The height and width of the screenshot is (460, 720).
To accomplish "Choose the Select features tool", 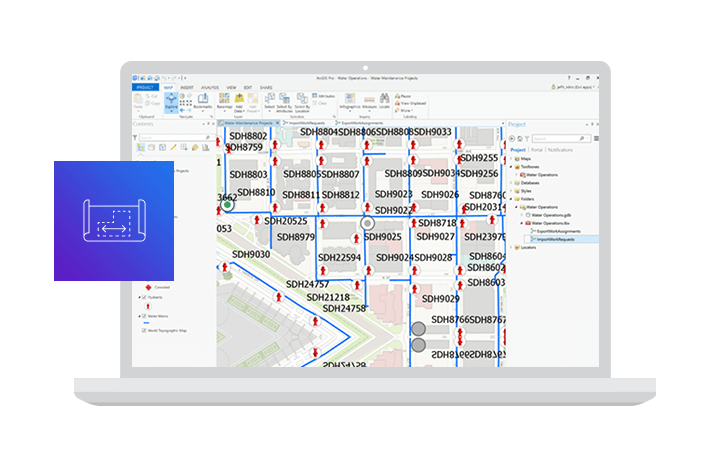I will tap(270, 102).
